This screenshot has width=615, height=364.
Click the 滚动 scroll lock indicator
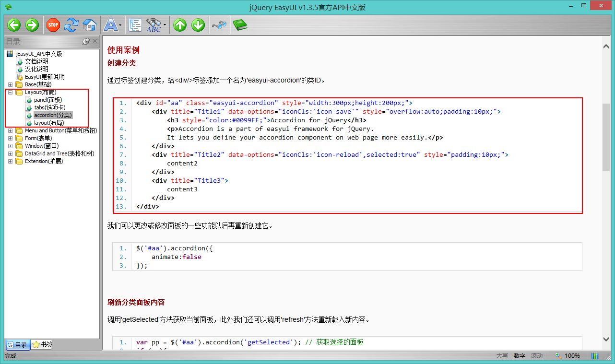click(x=536, y=356)
